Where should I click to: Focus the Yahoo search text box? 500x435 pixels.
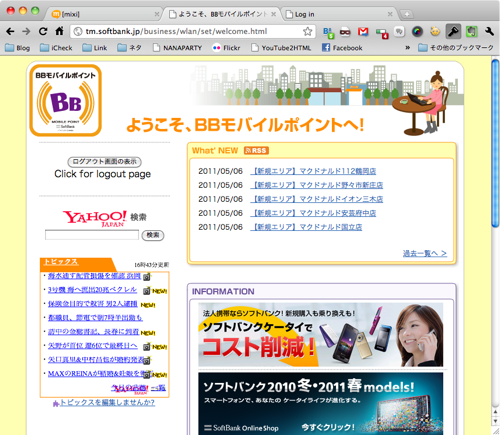pos(92,235)
